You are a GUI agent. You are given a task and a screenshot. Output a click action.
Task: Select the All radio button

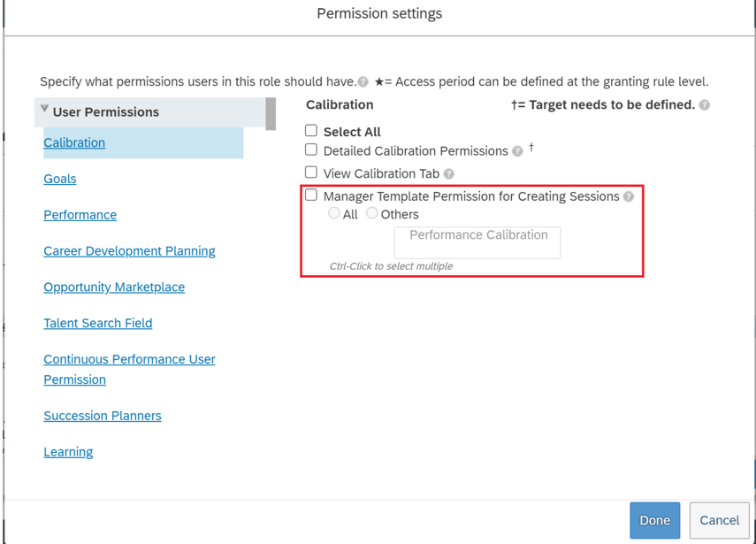click(x=334, y=213)
